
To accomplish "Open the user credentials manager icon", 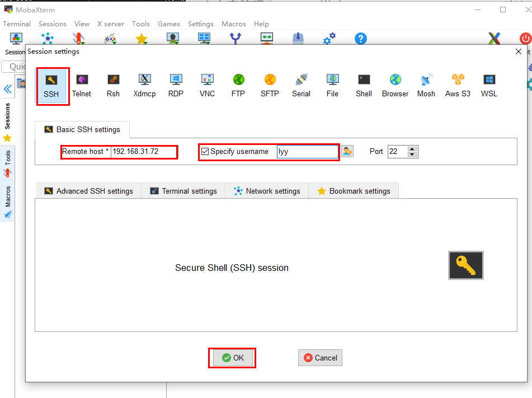I will pos(347,151).
